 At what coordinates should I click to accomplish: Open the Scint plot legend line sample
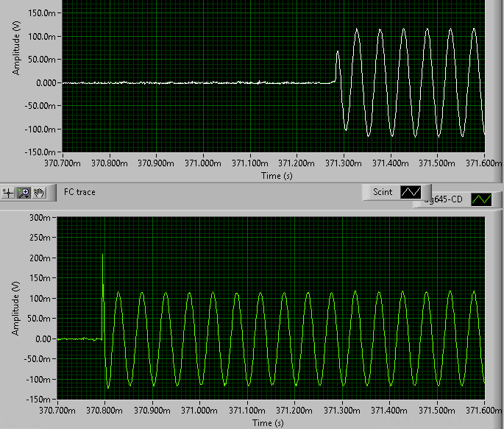coord(411,192)
